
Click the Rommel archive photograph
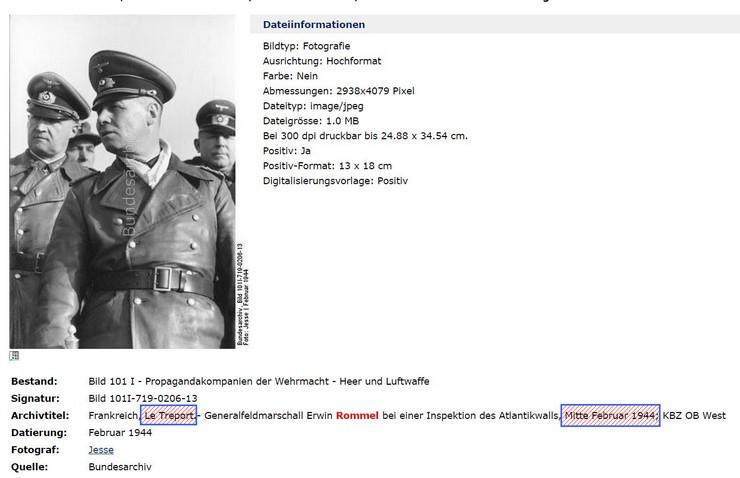(x=122, y=182)
